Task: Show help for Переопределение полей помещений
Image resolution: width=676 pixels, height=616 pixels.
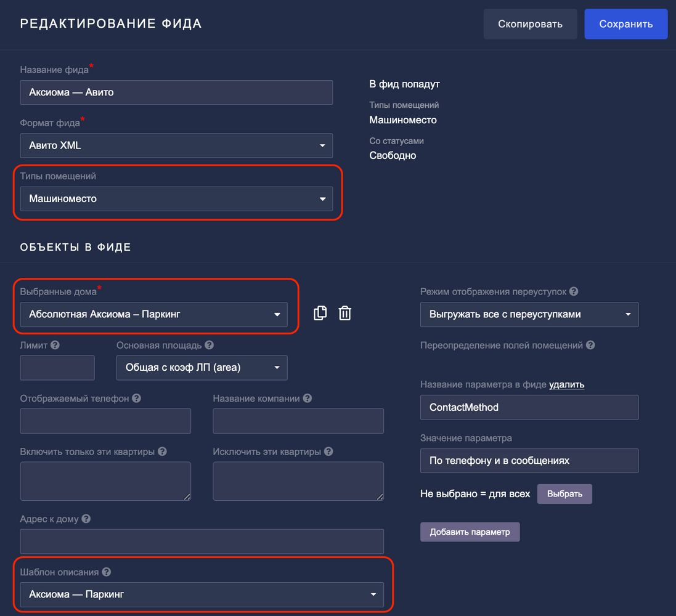Action: pos(590,345)
